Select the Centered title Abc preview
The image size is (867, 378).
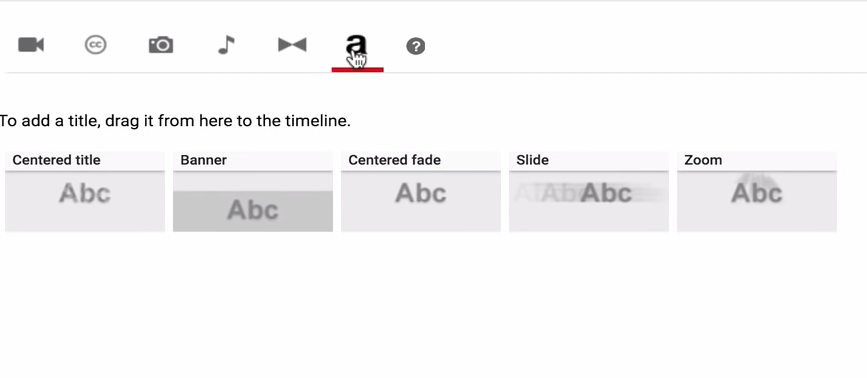pos(85,202)
